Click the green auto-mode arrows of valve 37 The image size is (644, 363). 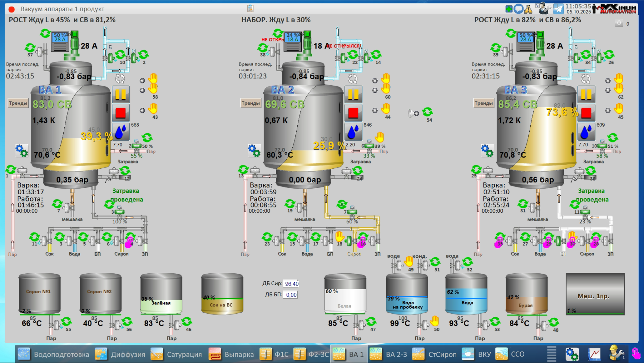tap(30, 47)
